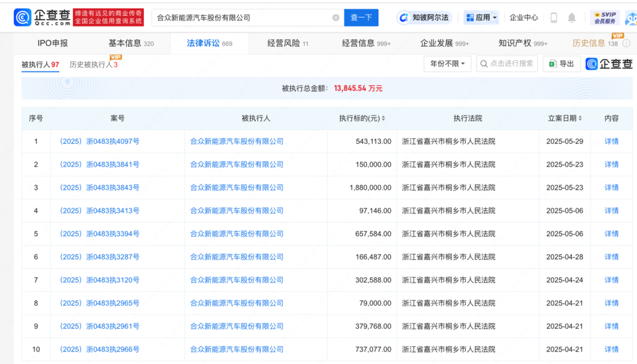Viewport: 637px width, 364px height.
Task: Switch to the 经营风险 tab
Action: [287, 43]
